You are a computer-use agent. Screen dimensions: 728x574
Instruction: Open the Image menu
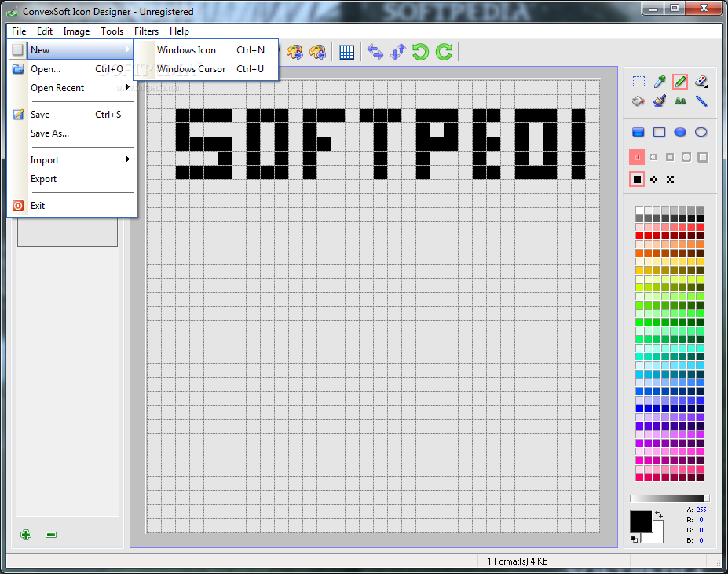[77, 31]
